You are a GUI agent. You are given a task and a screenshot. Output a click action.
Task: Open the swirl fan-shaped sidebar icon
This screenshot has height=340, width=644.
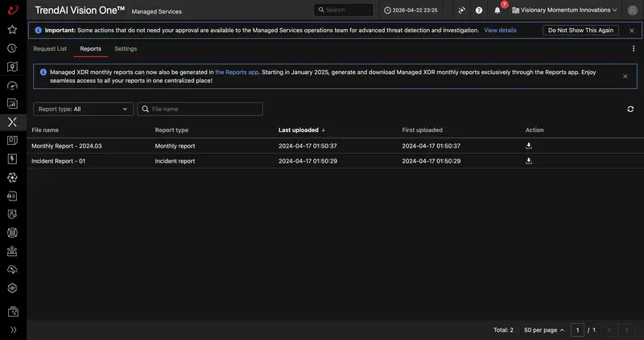point(12,177)
